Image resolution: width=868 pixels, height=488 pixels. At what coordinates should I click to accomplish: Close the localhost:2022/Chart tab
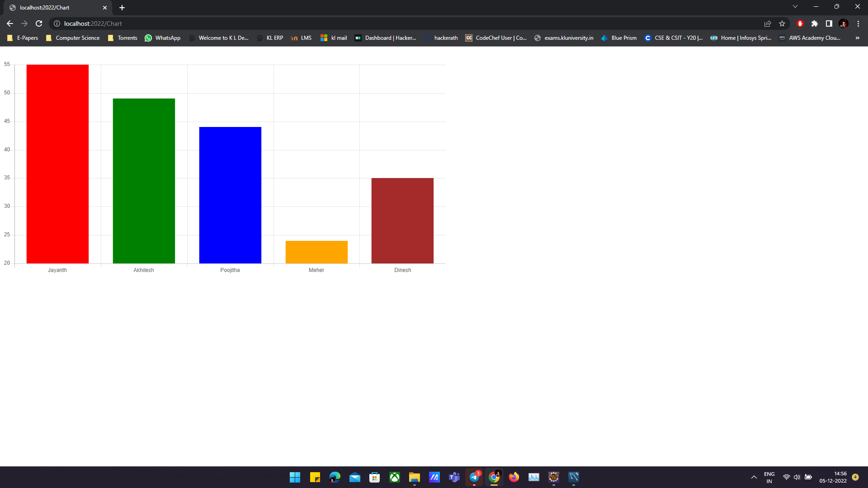(105, 8)
